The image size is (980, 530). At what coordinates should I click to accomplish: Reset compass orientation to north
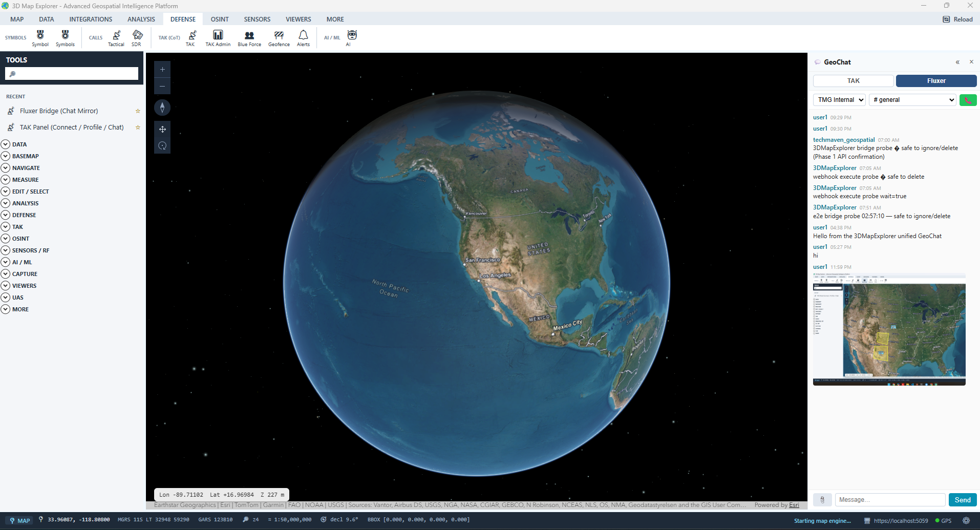coord(162,108)
